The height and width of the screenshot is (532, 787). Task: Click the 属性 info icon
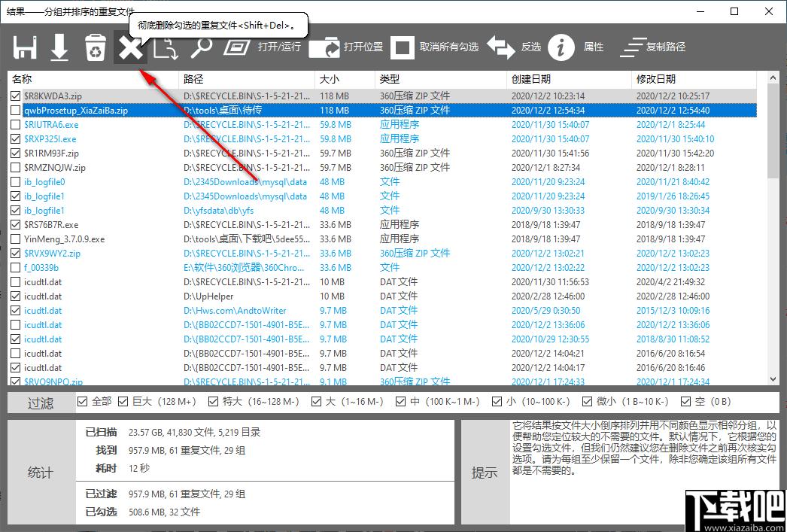561,47
